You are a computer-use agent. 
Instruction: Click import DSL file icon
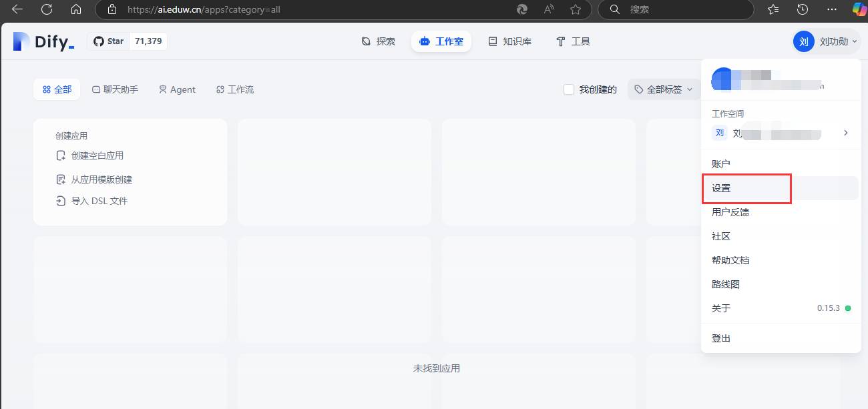point(61,201)
